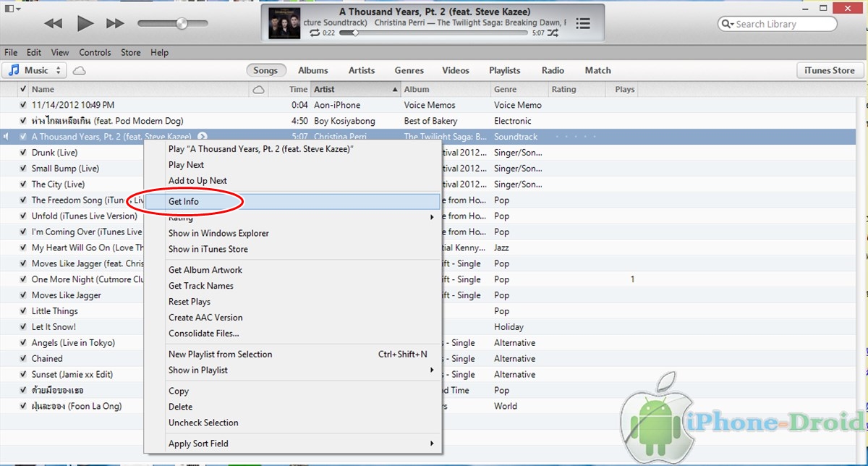This screenshot has height=466, width=868.
Task: Choose Play Next in context menu
Action: pos(293,165)
